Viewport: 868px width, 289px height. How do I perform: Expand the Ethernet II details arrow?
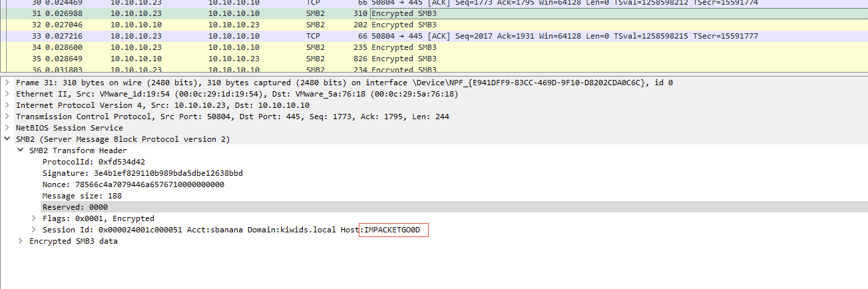point(7,94)
